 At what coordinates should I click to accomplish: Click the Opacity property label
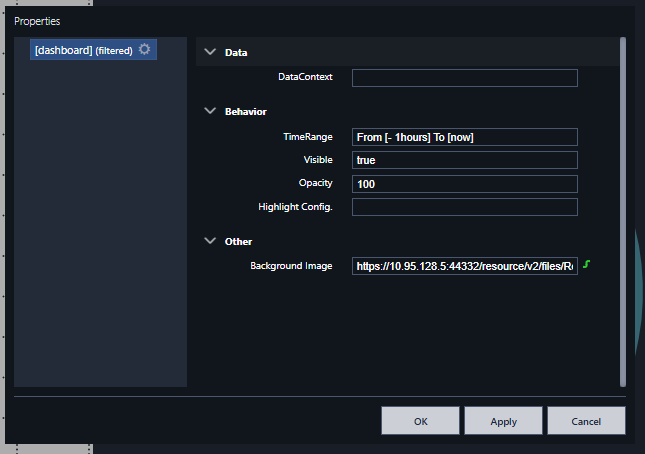315,183
